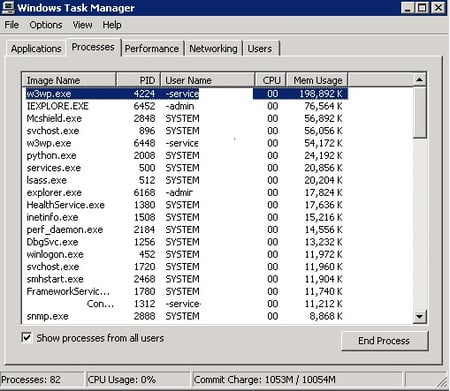Click PID 2008 cell
Viewport: 450px width, 391px height.
pos(144,155)
